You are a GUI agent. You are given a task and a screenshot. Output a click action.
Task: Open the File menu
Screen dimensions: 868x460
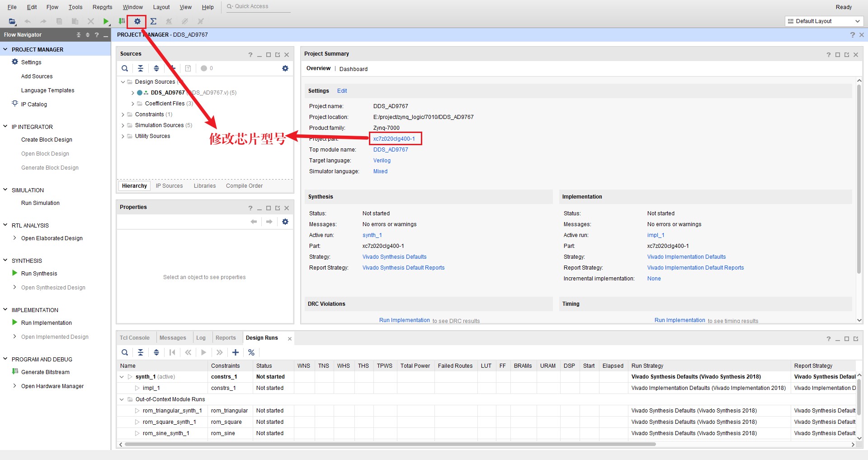12,7
